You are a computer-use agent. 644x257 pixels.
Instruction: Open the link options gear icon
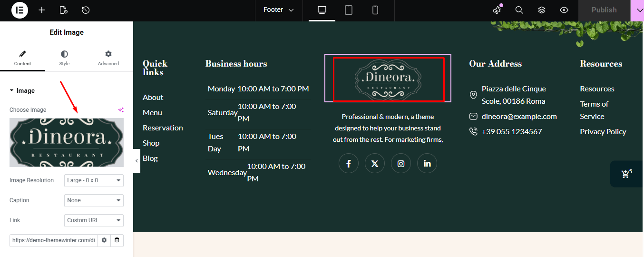click(104, 240)
